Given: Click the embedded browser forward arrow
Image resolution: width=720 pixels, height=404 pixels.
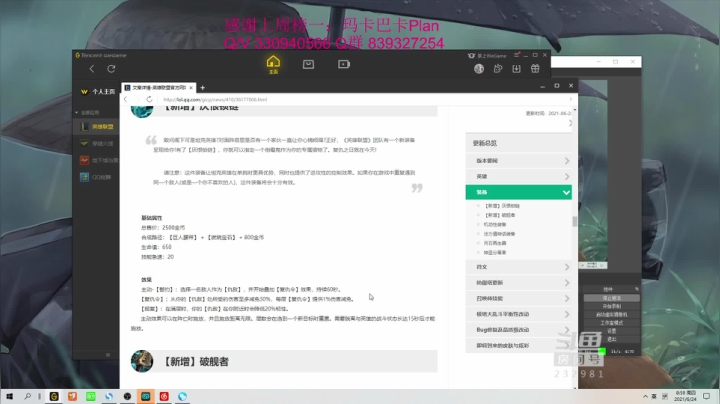Looking at the screenshot, I should (x=137, y=99).
